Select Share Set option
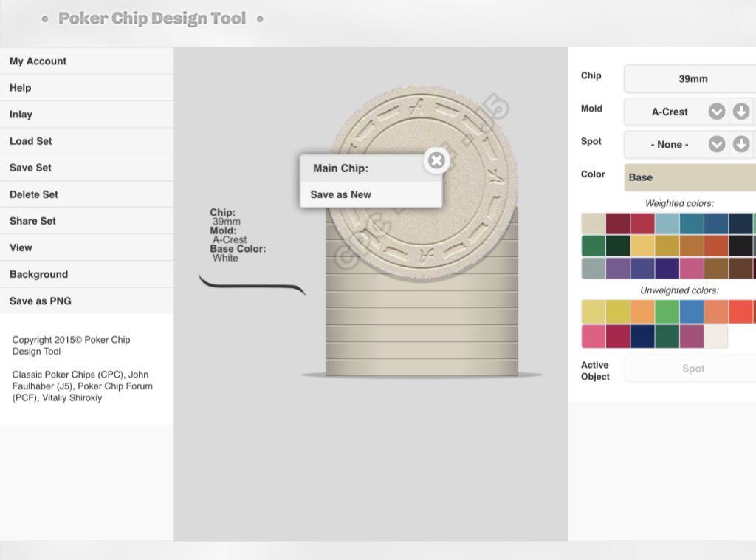Image resolution: width=756 pixels, height=560 pixels. coord(32,221)
